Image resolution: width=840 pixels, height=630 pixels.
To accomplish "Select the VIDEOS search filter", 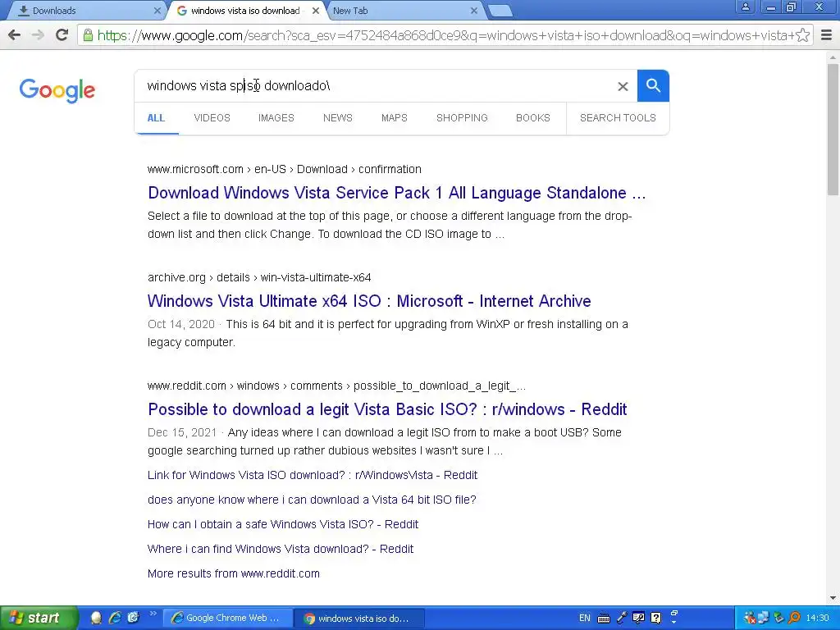I will (x=212, y=118).
